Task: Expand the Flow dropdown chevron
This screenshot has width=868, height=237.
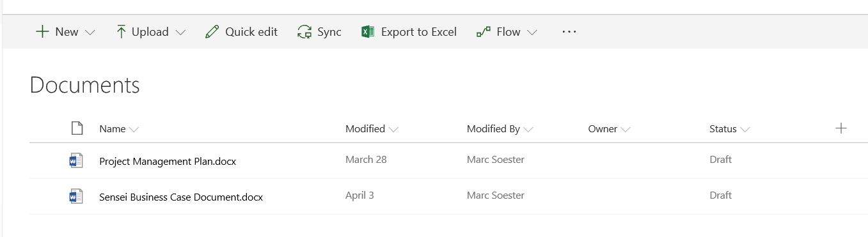Action: [532, 33]
